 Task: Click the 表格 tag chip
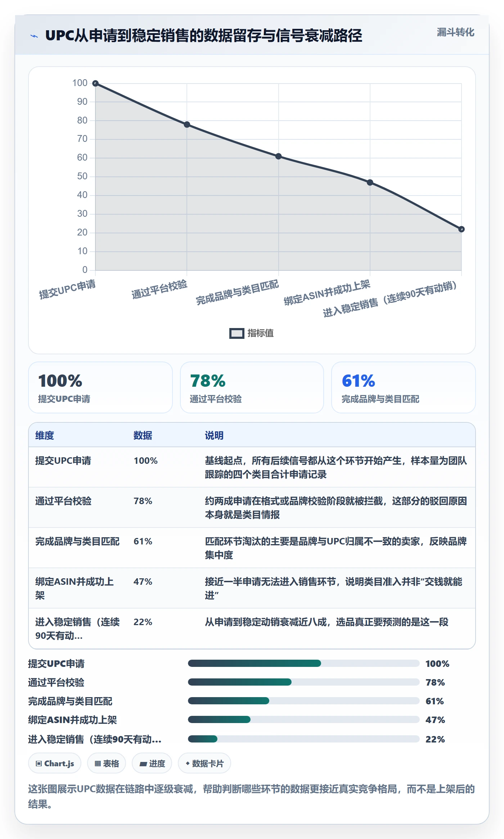[x=107, y=763]
